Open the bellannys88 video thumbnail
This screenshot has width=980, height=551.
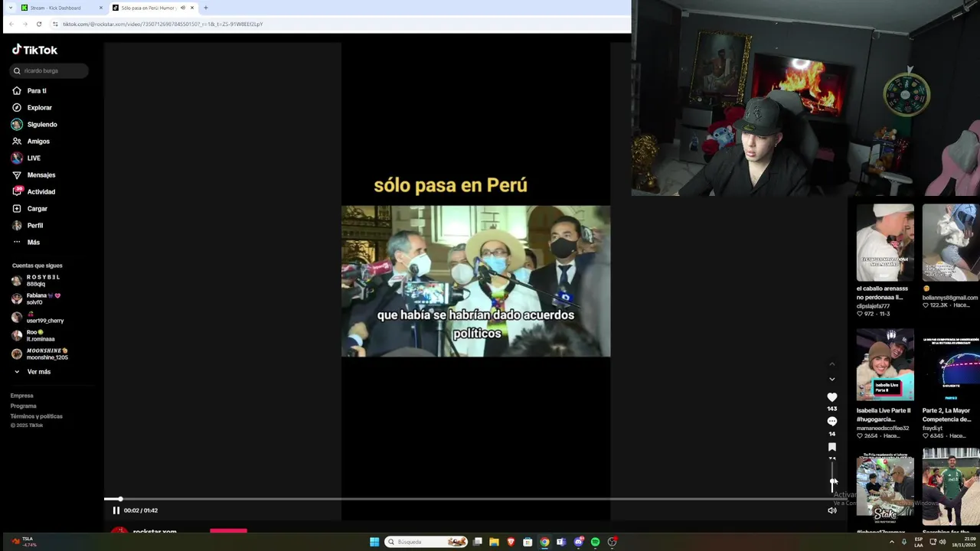click(951, 243)
